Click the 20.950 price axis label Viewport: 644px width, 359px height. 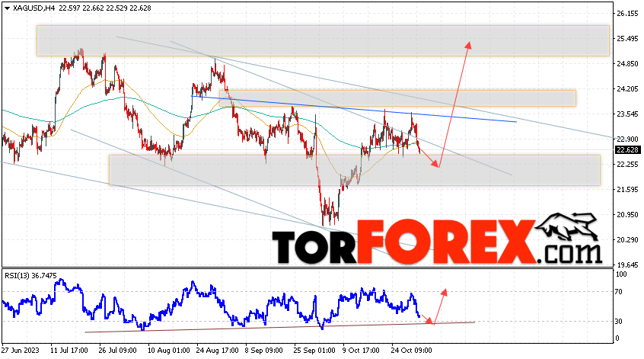(x=627, y=215)
